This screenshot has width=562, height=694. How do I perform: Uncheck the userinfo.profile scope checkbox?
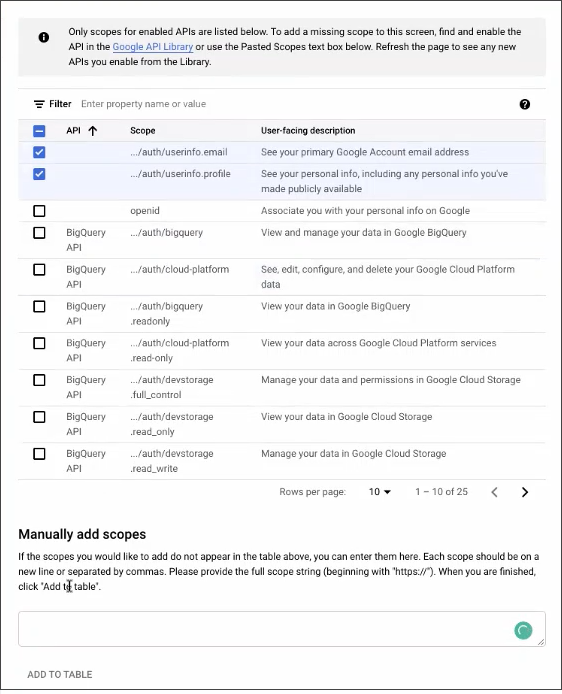(39, 174)
